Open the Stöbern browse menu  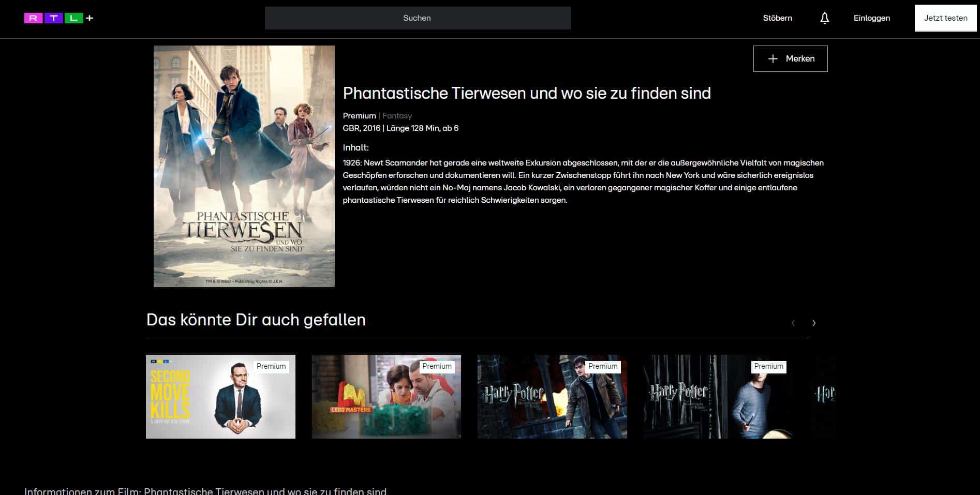click(777, 18)
